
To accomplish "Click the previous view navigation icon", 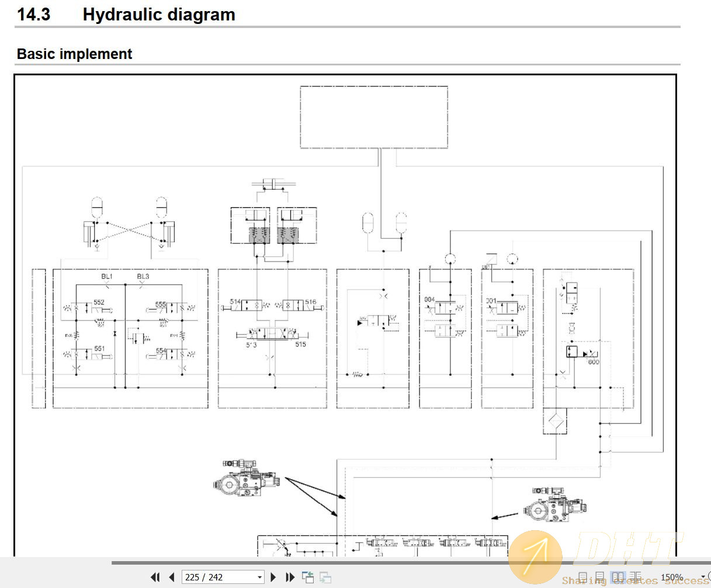I will click(x=308, y=577).
